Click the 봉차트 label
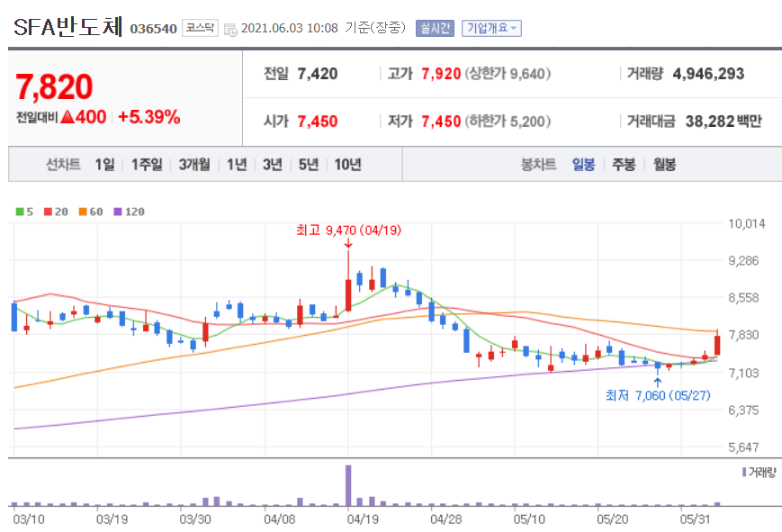The height and width of the screenshot is (532, 782). click(539, 164)
